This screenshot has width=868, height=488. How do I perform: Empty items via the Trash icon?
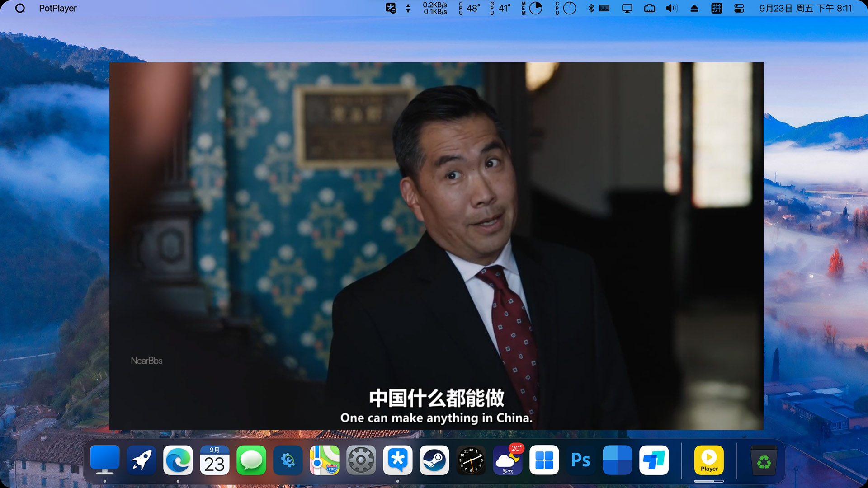point(764,460)
